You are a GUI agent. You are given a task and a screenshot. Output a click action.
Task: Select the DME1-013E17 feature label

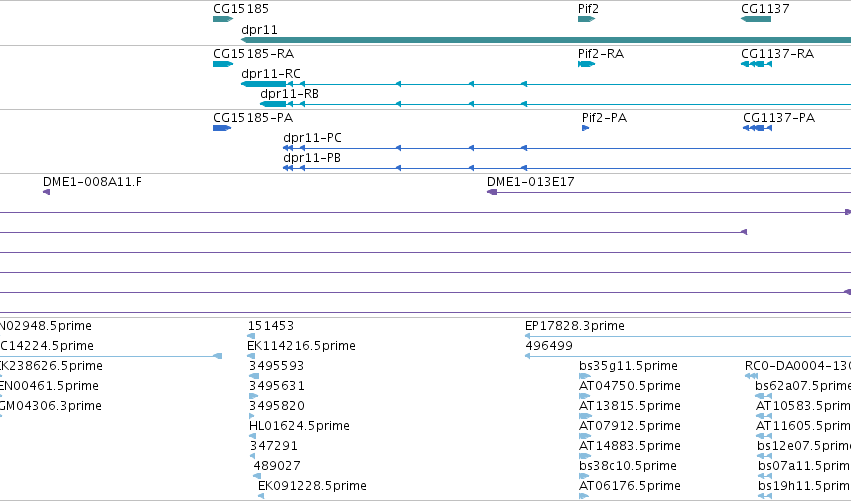tap(530, 182)
